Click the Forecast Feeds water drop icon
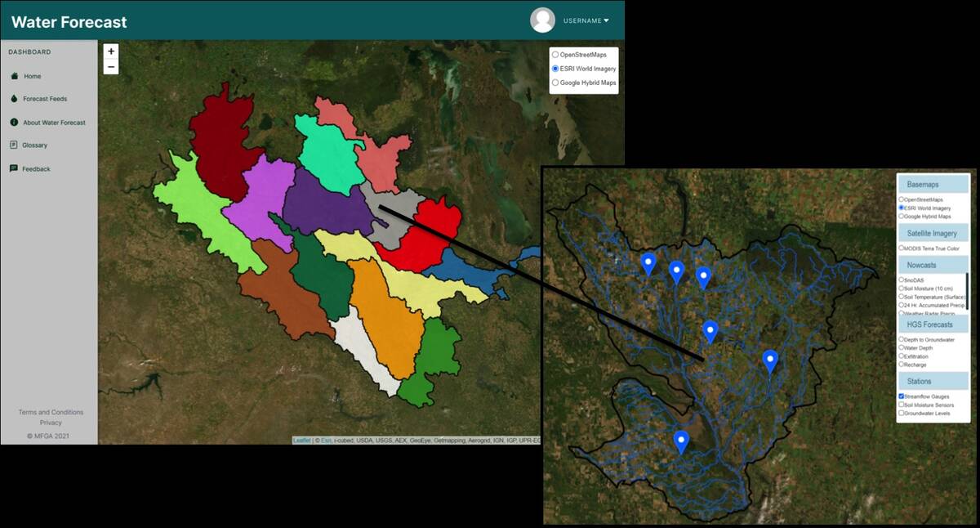 pos(14,99)
